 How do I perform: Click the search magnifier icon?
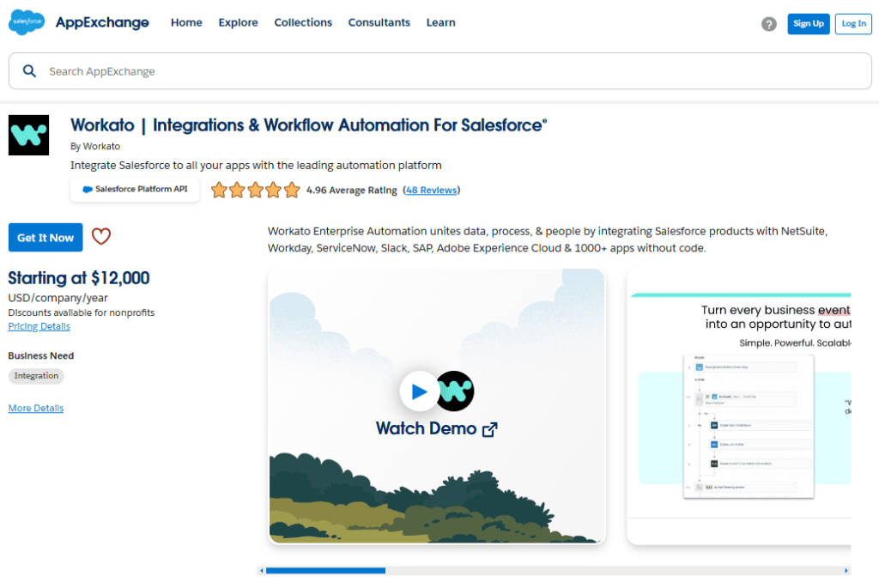[29, 71]
